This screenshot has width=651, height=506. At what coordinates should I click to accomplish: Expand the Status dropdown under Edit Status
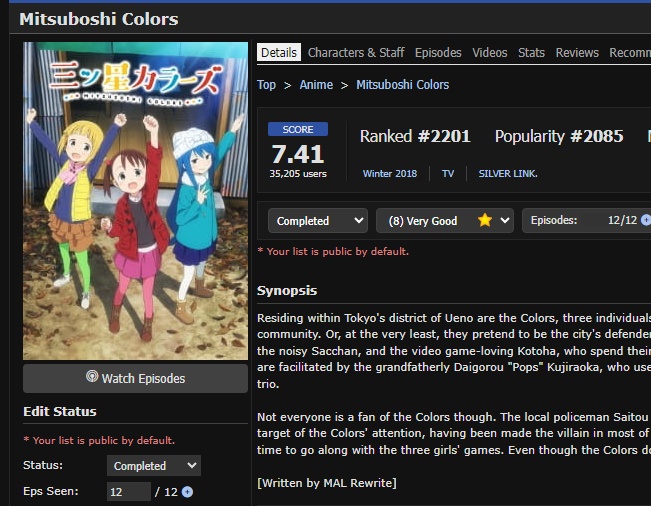pos(154,466)
